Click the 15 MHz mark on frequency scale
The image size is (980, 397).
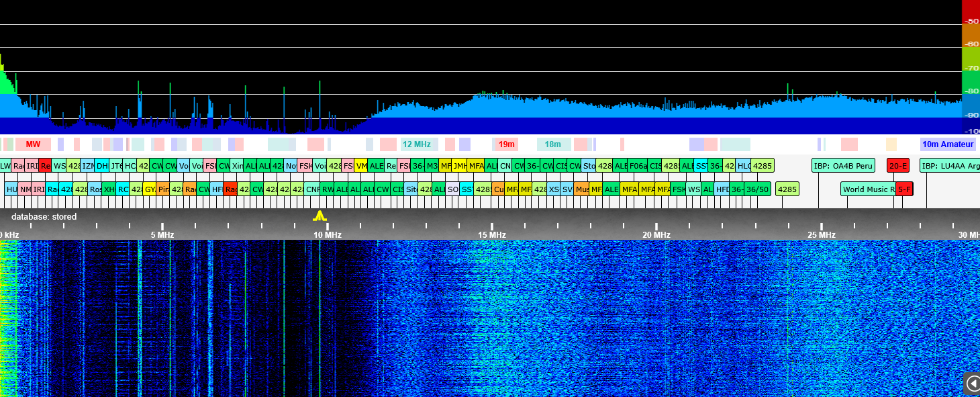point(492,234)
